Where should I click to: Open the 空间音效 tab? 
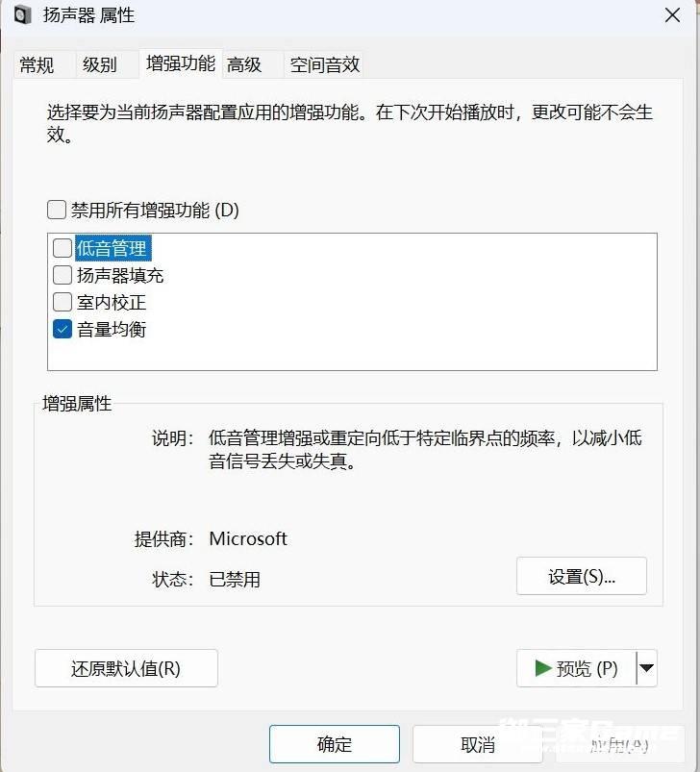pyautogui.click(x=325, y=65)
